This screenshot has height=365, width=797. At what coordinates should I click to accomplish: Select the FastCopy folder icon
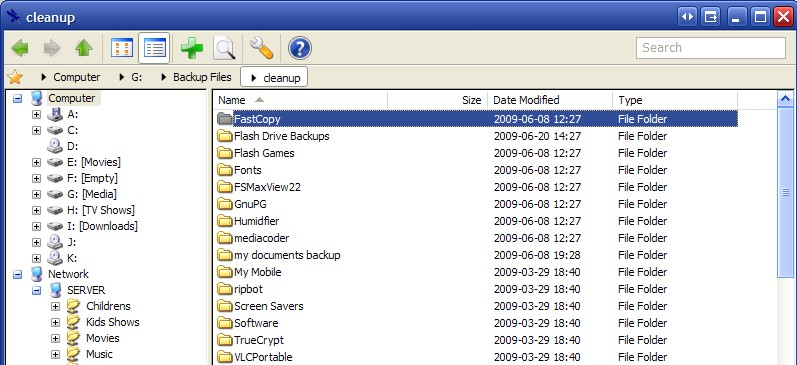225,119
